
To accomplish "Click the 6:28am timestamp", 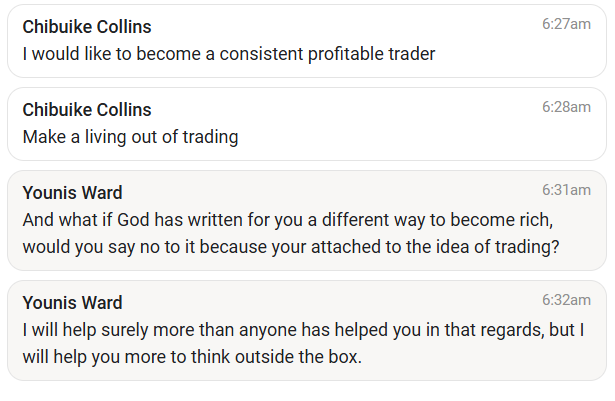I will pos(566,107).
